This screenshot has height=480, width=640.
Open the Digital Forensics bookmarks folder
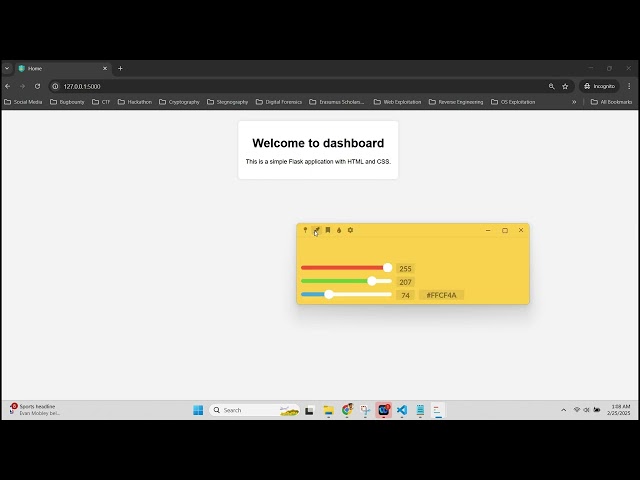point(279,102)
